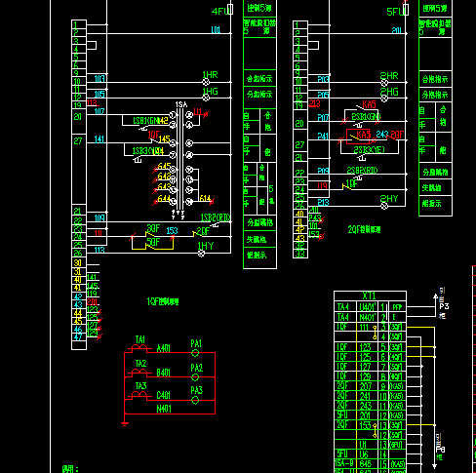Click the PA2 ammeter label

(x=197, y=368)
